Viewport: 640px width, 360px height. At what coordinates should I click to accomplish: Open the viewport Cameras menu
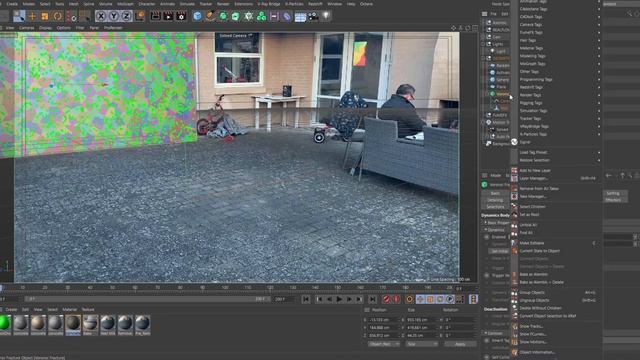point(27,28)
